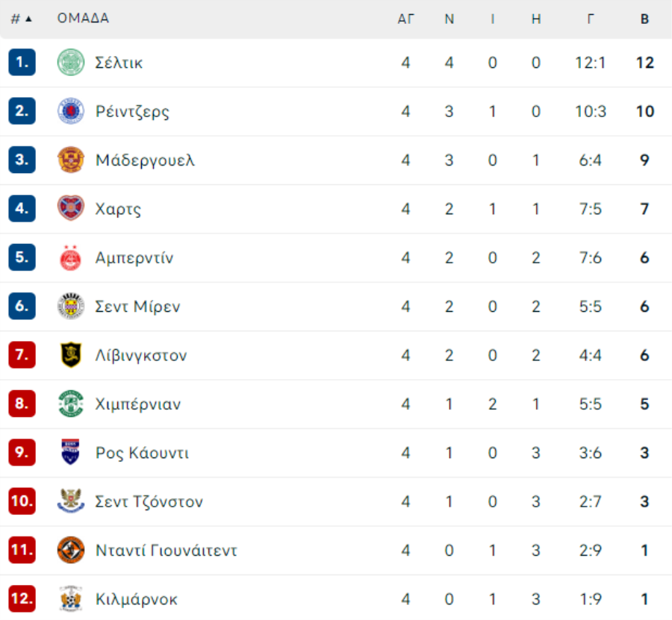Click the Ross County crest icon
The width and height of the screenshot is (672, 620).
(x=71, y=453)
